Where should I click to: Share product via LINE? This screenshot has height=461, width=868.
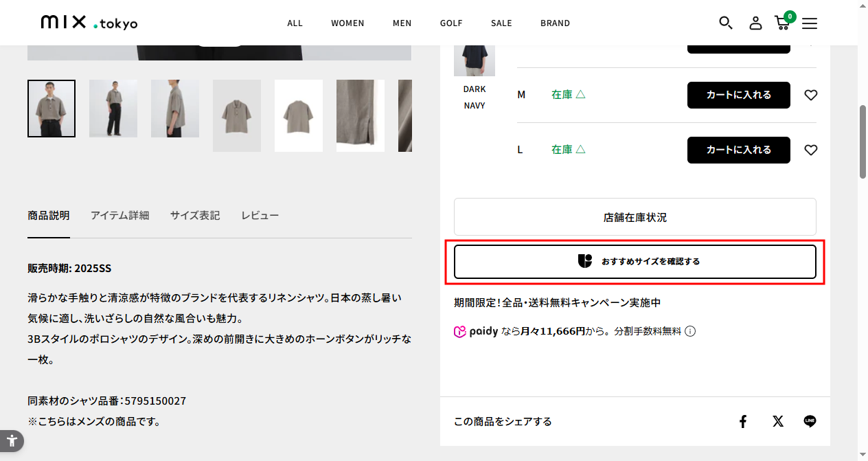coord(810,421)
